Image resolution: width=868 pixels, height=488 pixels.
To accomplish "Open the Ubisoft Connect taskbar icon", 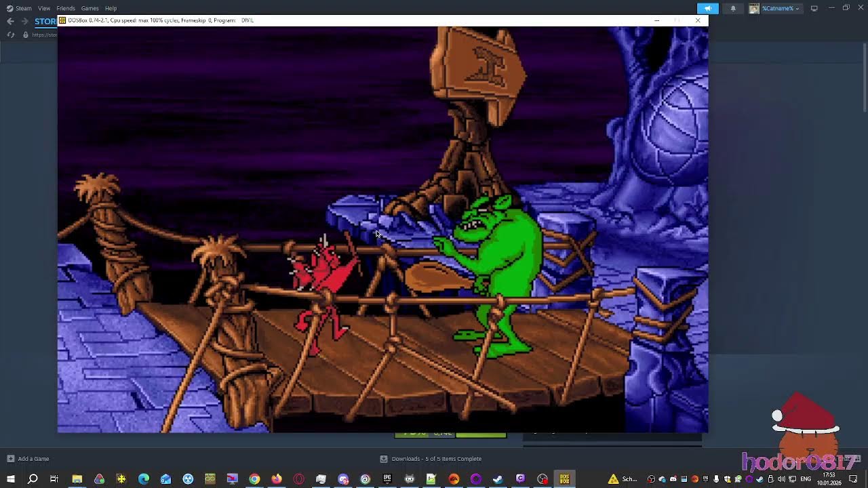I will (365, 479).
